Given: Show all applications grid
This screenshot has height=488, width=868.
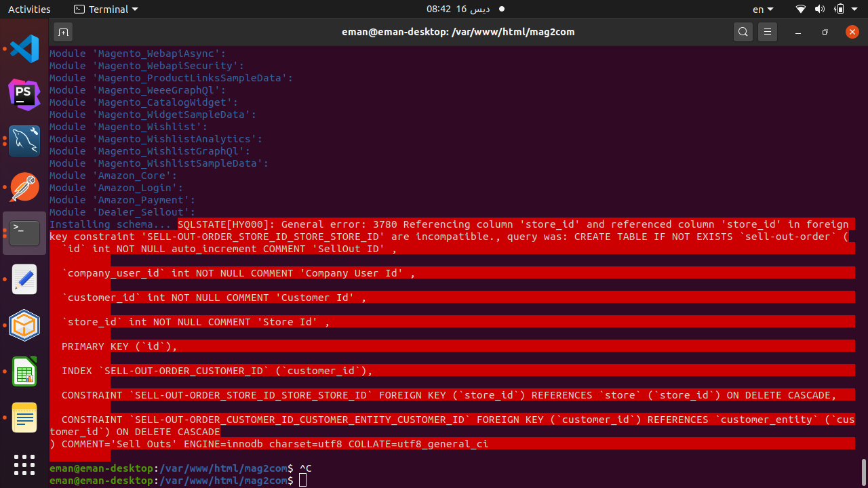Looking at the screenshot, I should (x=24, y=465).
